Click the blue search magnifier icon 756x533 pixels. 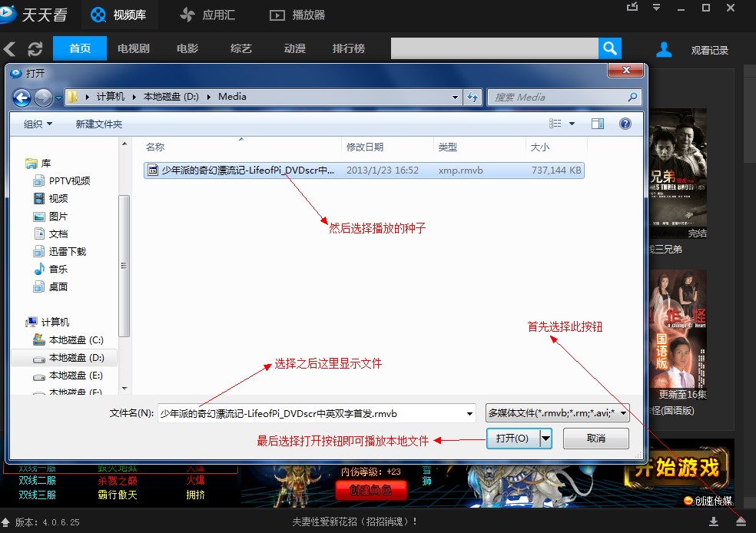(x=609, y=48)
